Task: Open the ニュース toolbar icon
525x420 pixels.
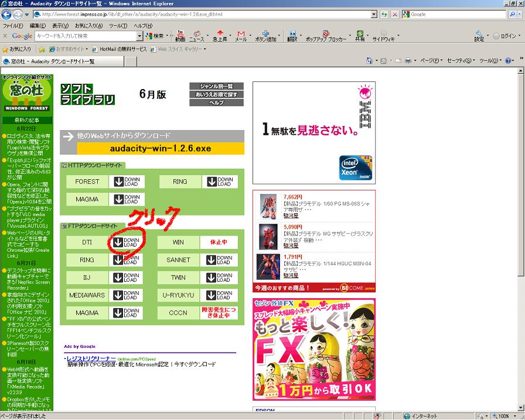Action: pos(196,36)
